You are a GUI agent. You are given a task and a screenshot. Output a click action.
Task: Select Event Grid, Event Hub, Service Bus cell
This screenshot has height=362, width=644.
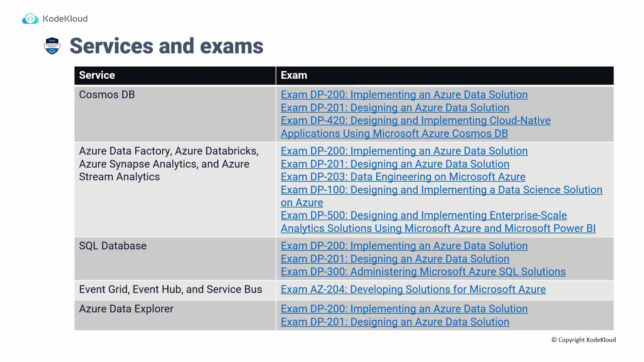click(170, 290)
